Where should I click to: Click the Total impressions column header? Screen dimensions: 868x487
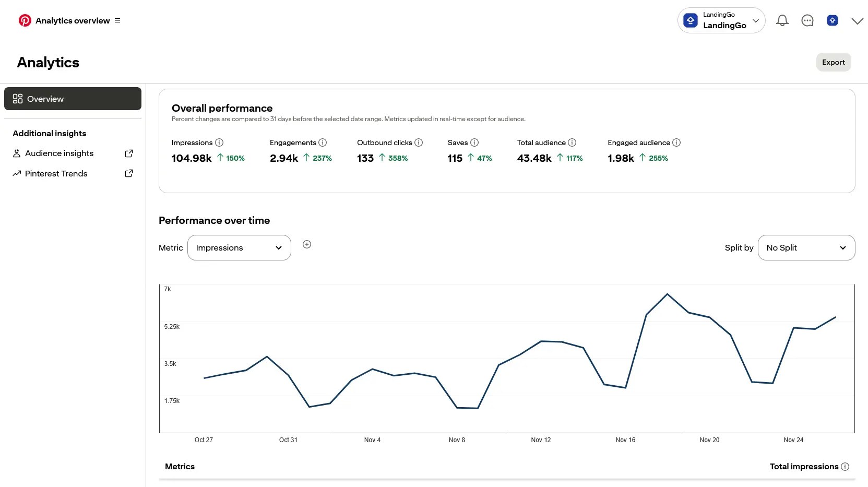click(x=804, y=467)
